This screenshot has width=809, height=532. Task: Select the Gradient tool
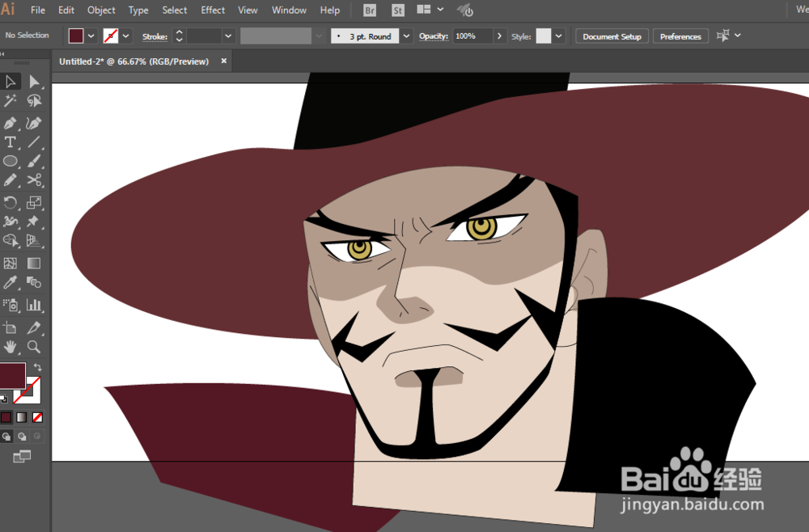click(x=34, y=264)
